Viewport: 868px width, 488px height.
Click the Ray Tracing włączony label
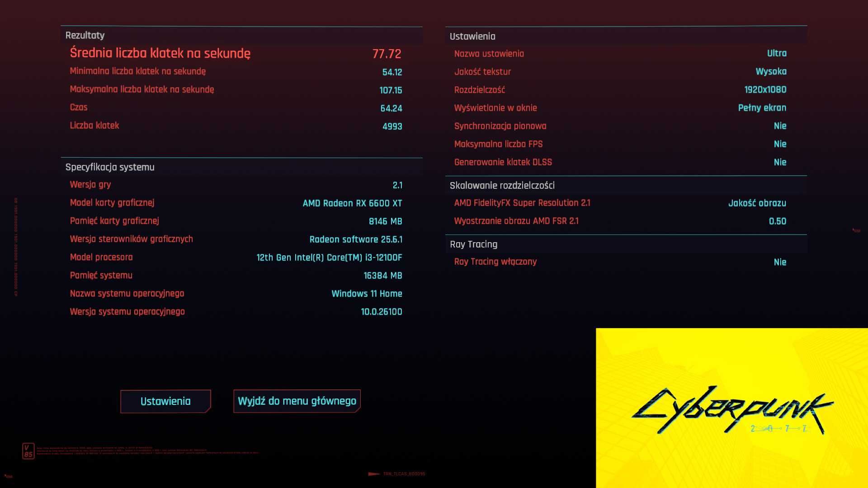(x=495, y=262)
